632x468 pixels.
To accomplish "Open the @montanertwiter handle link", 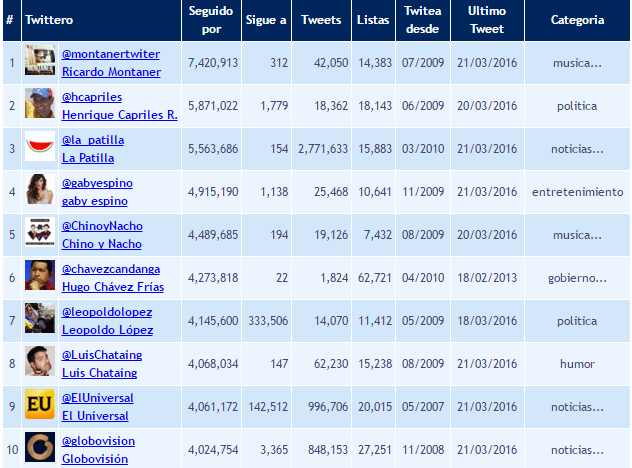I will coord(111,54).
